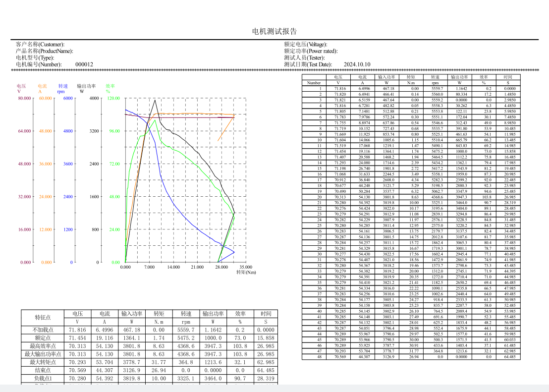The height and width of the screenshot is (392, 549).
Task: Select 665.79 in data table row 10
Action: click(461, 140)
